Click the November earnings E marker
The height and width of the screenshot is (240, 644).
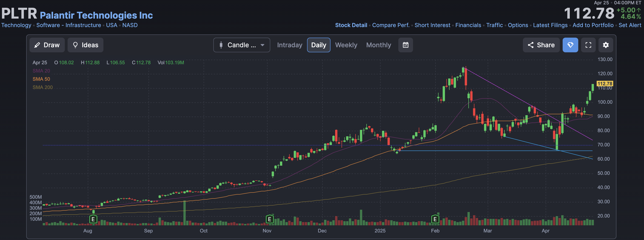270,219
